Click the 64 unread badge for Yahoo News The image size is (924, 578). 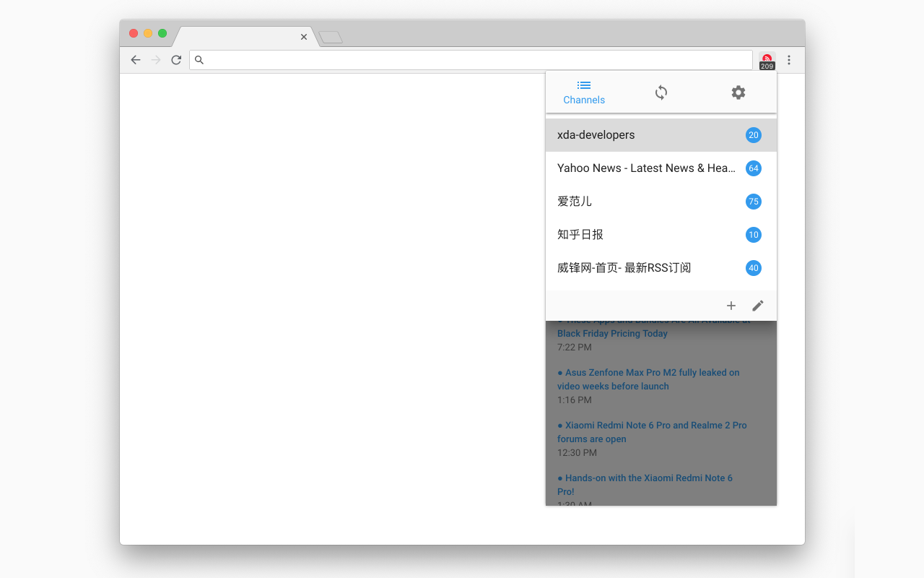[754, 168]
